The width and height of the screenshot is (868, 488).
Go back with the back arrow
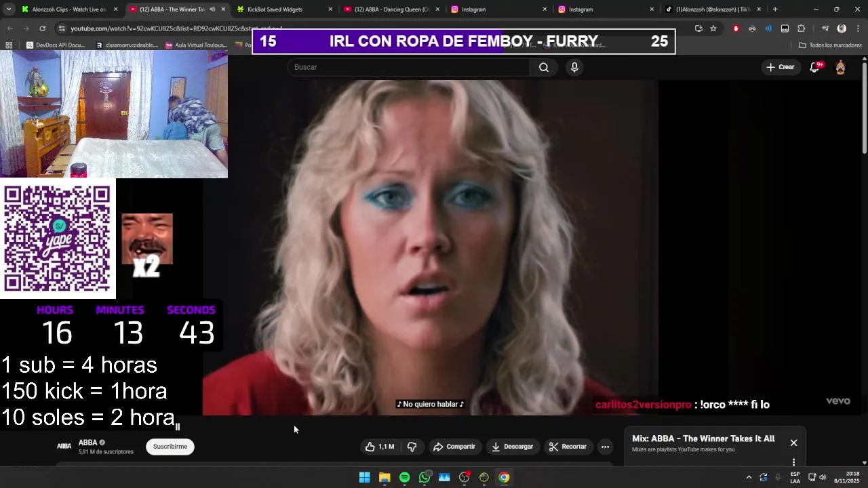[x=9, y=28]
